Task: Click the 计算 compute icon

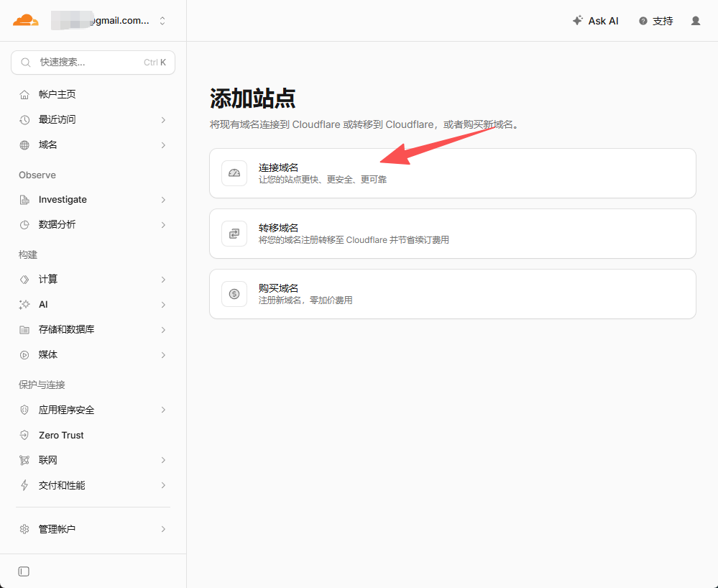Action: point(24,280)
